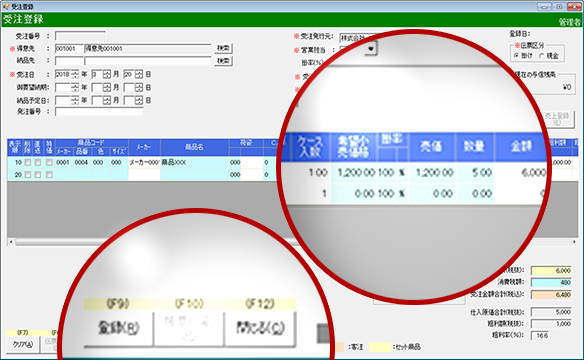Tick the 直送 checkbox in row 20

coord(38,175)
